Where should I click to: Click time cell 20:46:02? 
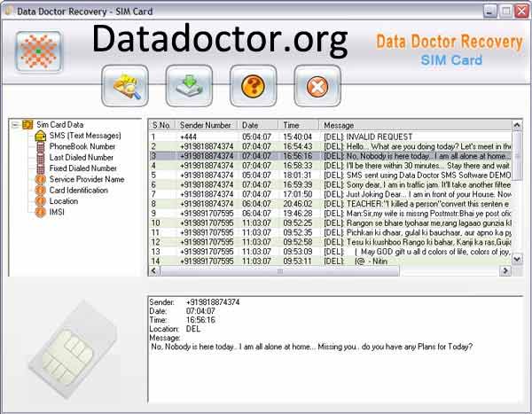(x=298, y=204)
